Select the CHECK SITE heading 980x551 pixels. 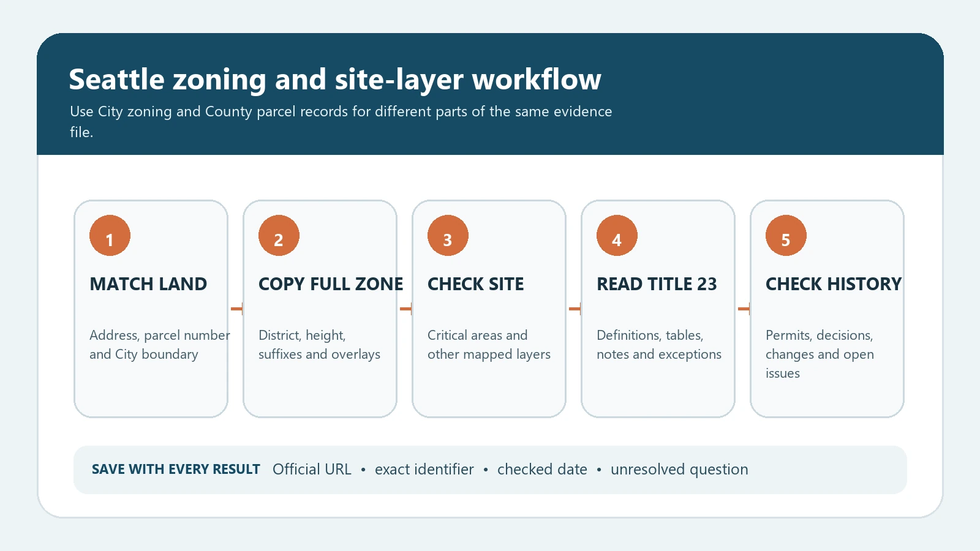pyautogui.click(x=475, y=284)
